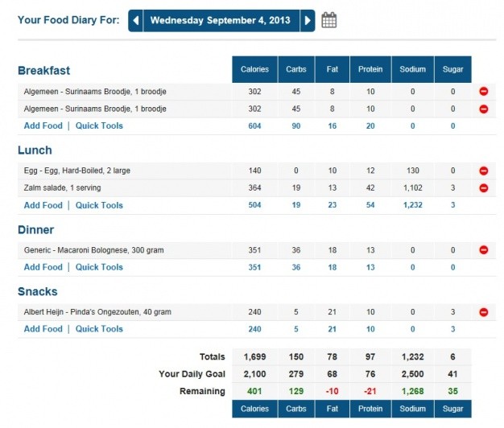Click the date Wednesday September 4, 2013
Viewport: 504px width, 428px height.
(221, 20)
